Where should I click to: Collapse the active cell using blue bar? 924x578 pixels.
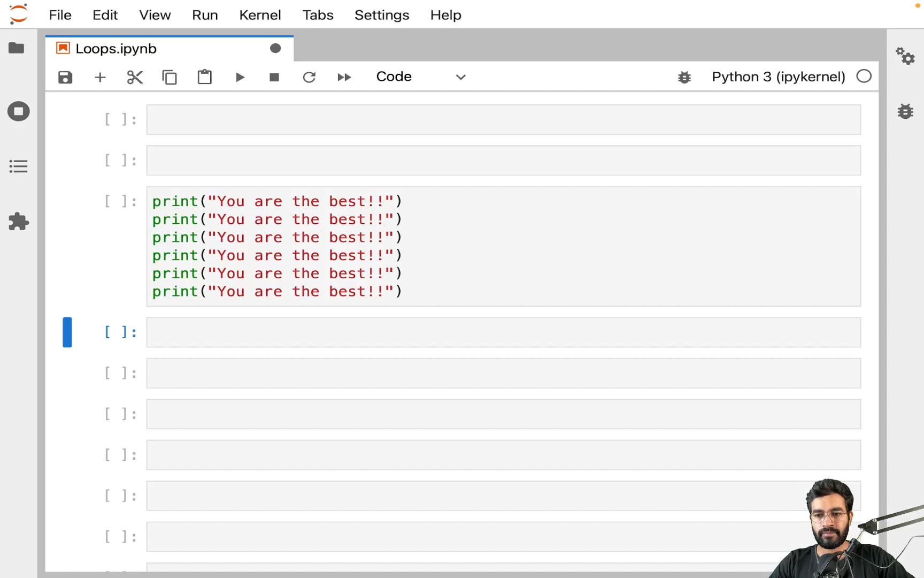click(67, 332)
